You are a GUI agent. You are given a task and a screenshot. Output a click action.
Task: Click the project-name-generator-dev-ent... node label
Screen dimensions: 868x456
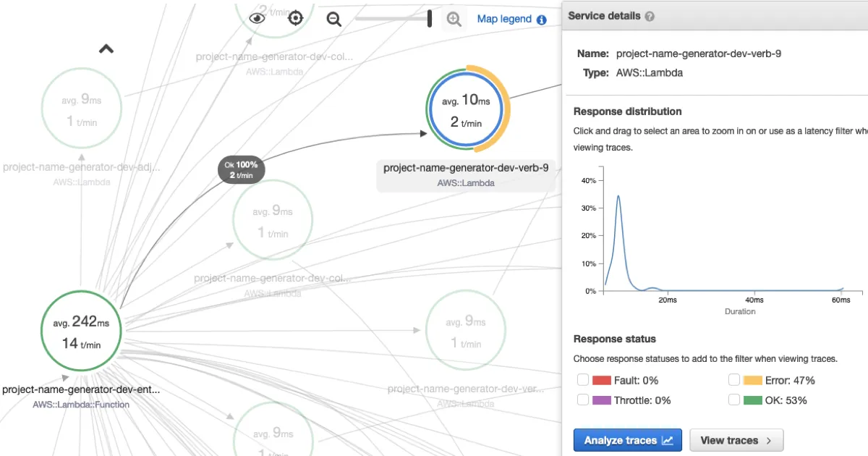[x=81, y=389]
